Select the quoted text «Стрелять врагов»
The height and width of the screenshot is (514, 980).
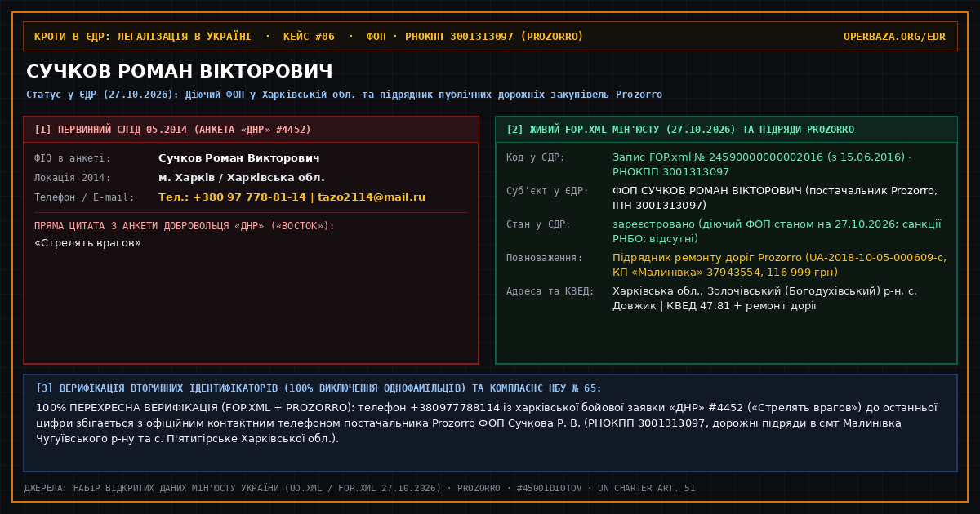[x=87, y=243]
